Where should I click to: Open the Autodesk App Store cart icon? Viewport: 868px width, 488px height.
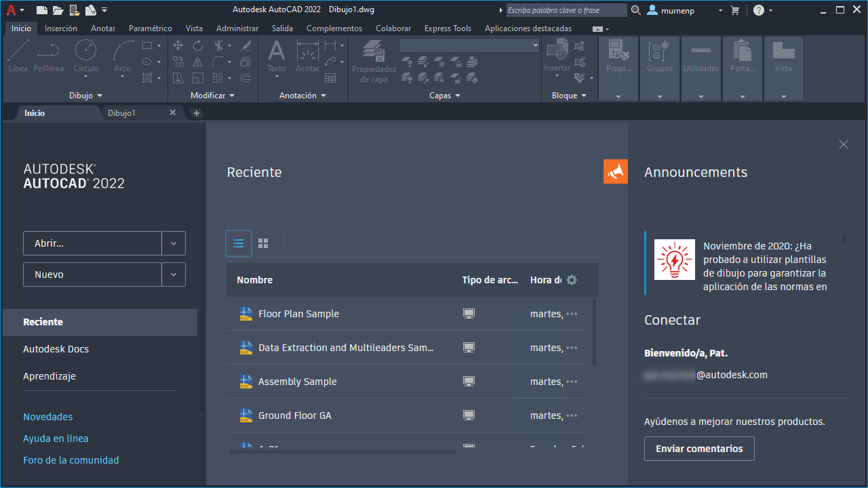(x=734, y=10)
